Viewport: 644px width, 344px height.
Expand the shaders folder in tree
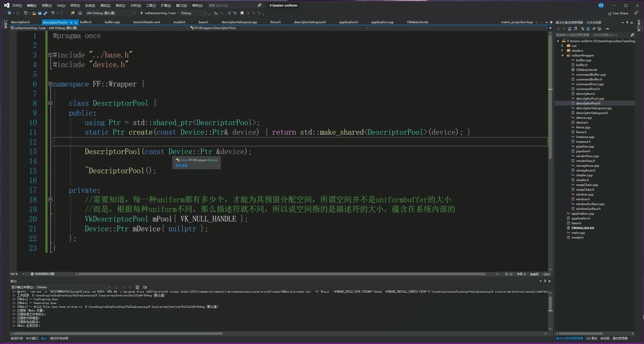pos(562,51)
